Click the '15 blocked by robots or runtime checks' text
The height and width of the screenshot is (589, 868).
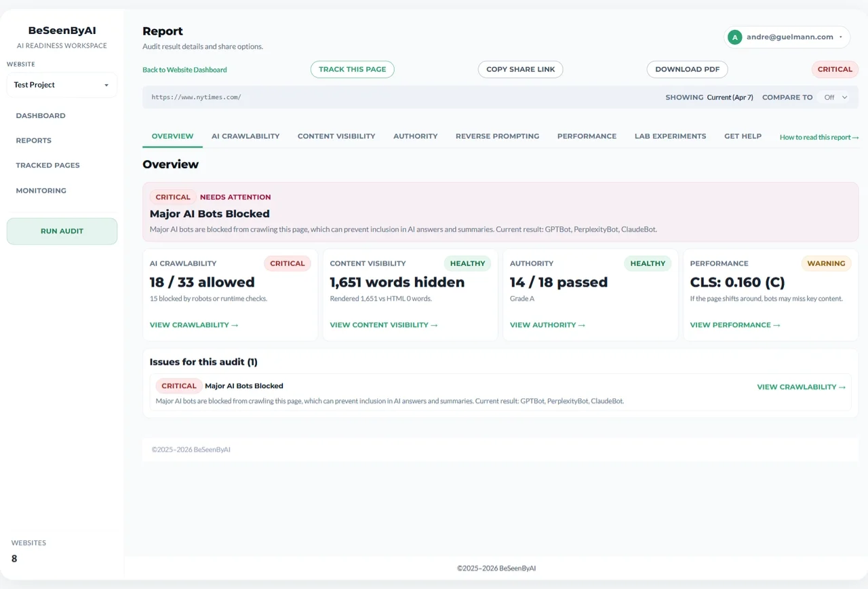click(x=208, y=299)
